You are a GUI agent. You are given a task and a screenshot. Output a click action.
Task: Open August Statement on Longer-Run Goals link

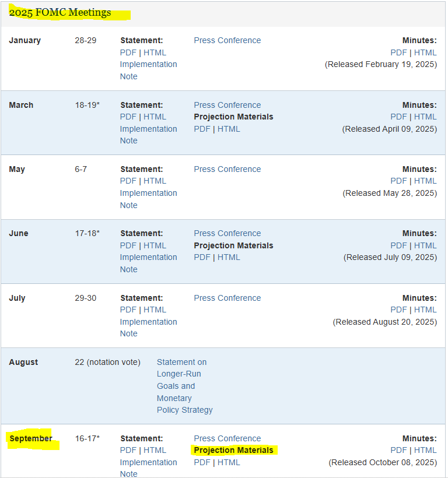click(184, 386)
